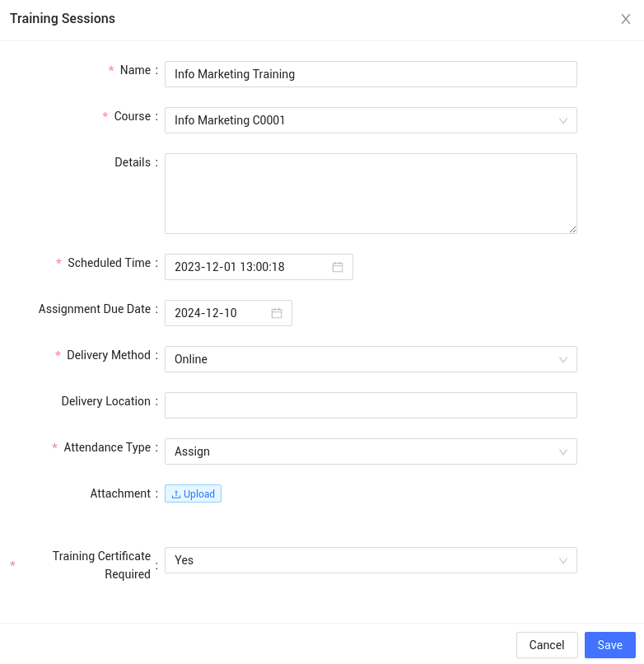
Task: Click the upload arrow icon for Attachment
Action: coord(176,493)
